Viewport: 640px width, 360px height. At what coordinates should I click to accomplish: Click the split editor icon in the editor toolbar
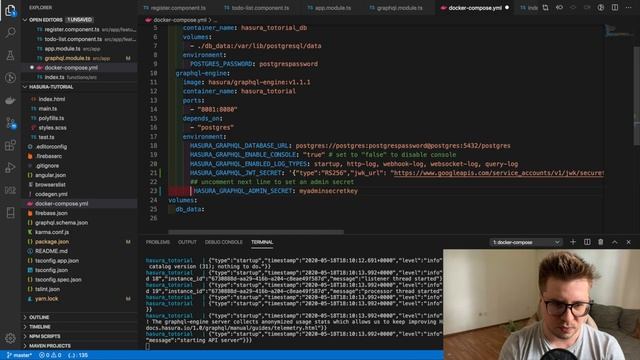coord(615,7)
